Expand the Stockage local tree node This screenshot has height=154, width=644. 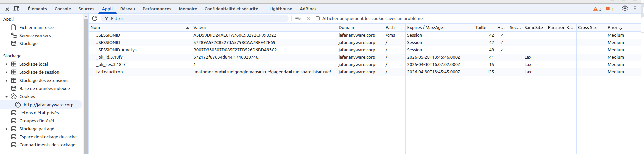(6, 64)
